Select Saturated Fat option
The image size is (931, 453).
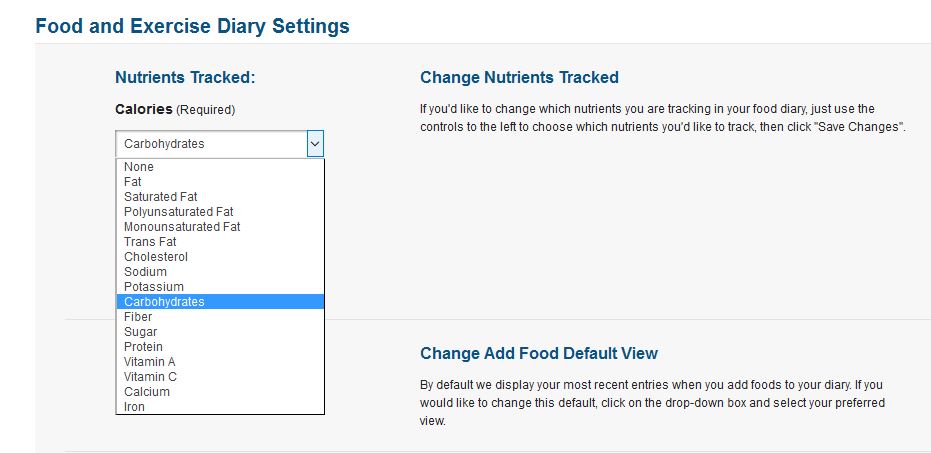(x=161, y=197)
